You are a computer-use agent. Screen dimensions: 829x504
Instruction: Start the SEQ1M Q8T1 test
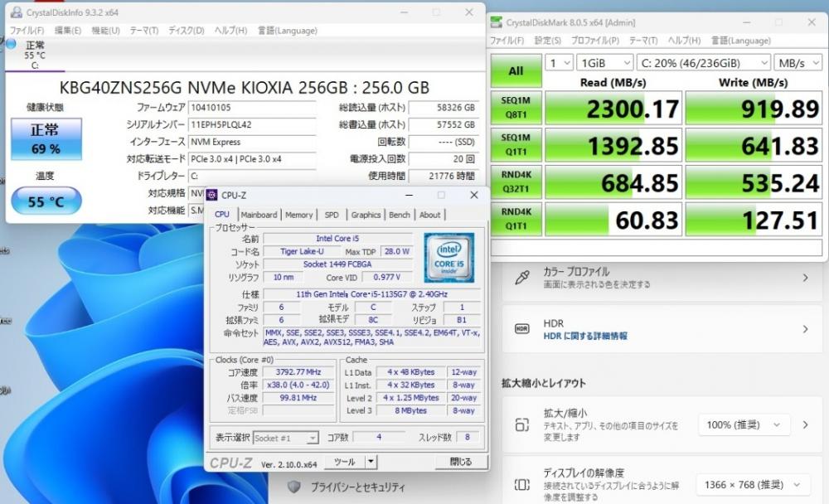click(x=516, y=108)
